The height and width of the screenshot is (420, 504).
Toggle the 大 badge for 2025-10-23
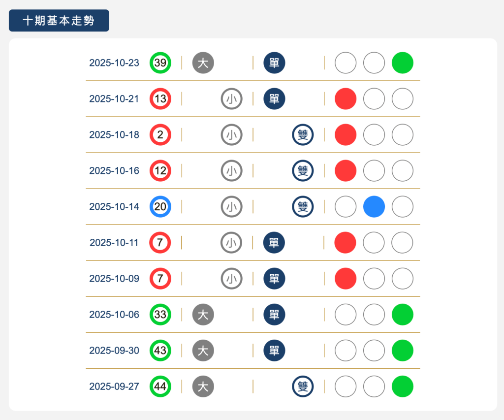coord(203,63)
